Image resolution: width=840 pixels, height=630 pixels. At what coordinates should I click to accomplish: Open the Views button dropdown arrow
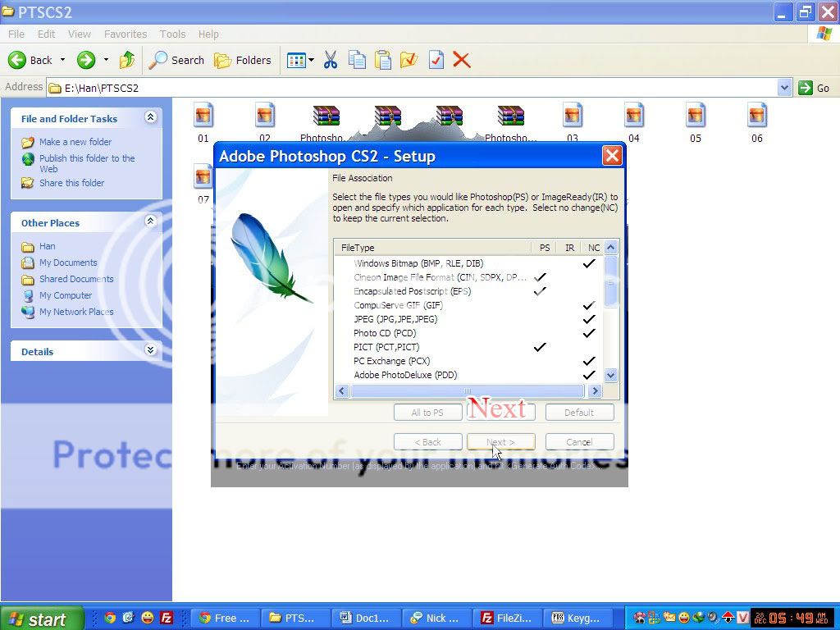[x=311, y=60]
